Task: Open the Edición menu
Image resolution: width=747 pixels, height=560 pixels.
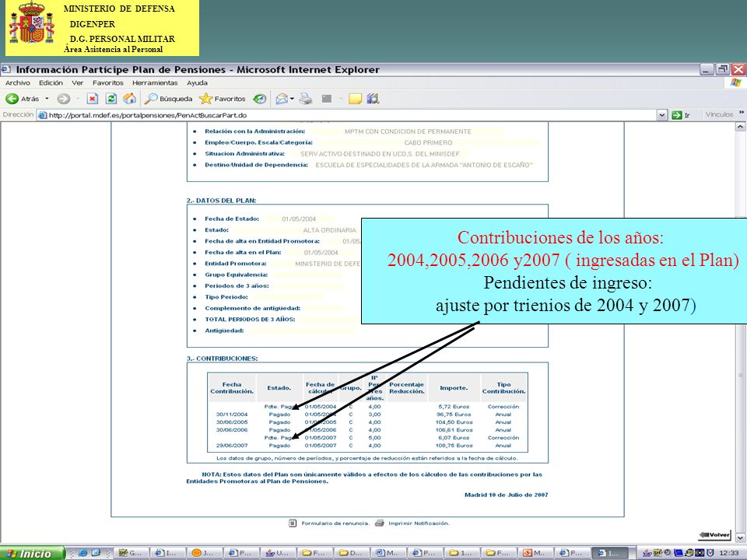Action: point(51,83)
